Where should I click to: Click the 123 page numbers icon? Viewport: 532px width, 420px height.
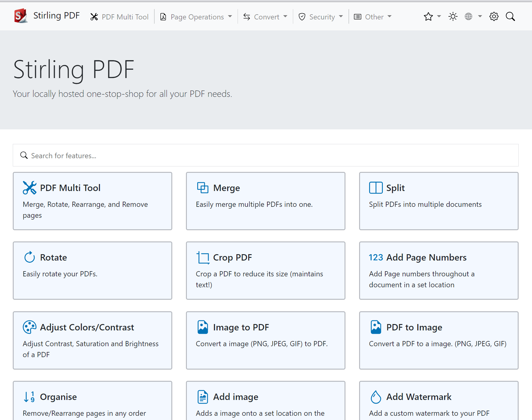coord(376,257)
